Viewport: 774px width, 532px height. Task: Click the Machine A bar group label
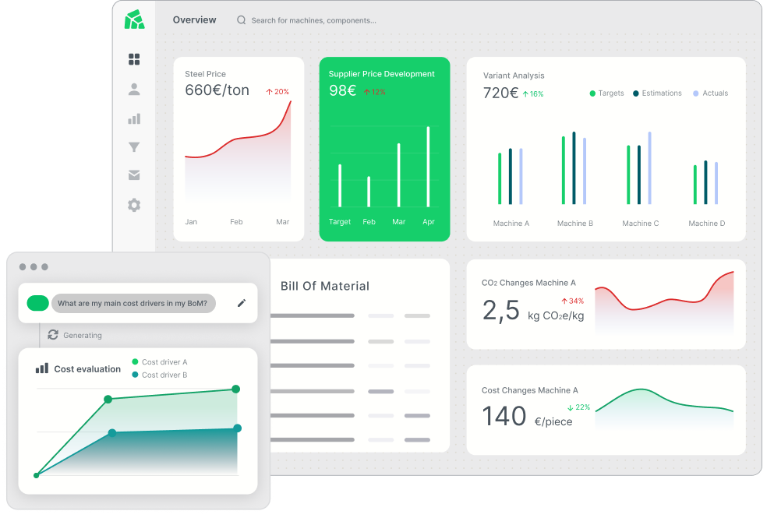[x=511, y=224]
